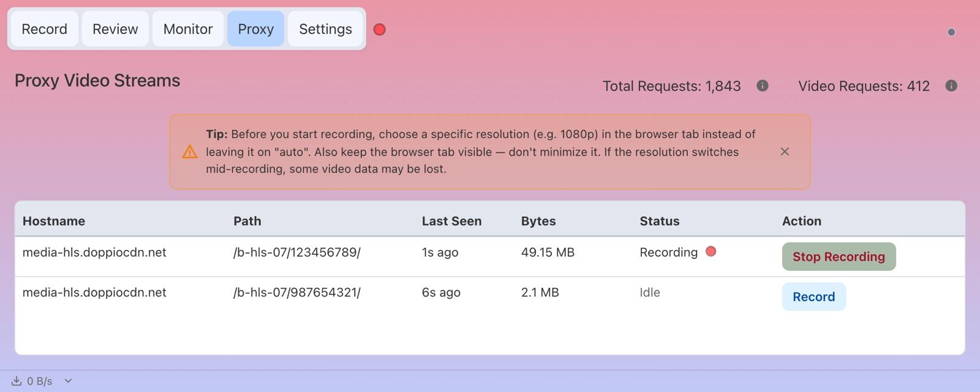Select hostname in the 987654321 row
980x392 pixels.
(x=94, y=292)
